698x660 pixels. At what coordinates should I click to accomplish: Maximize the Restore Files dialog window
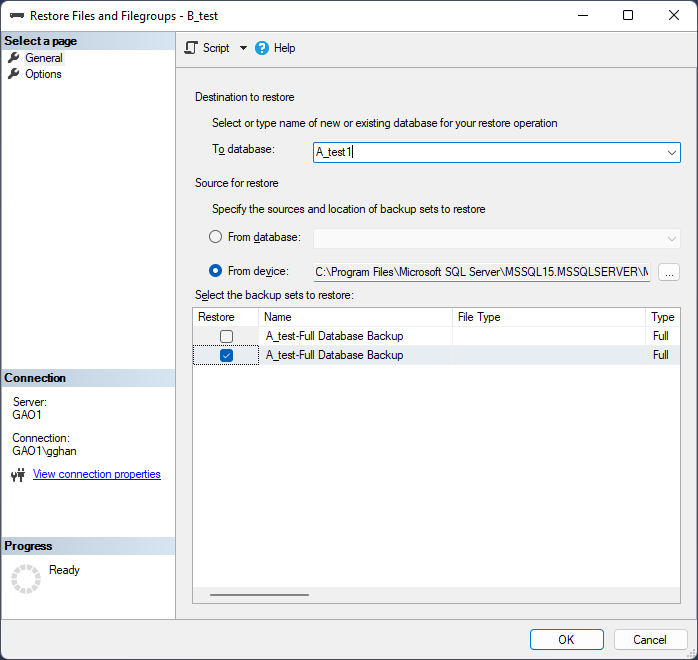[628, 15]
